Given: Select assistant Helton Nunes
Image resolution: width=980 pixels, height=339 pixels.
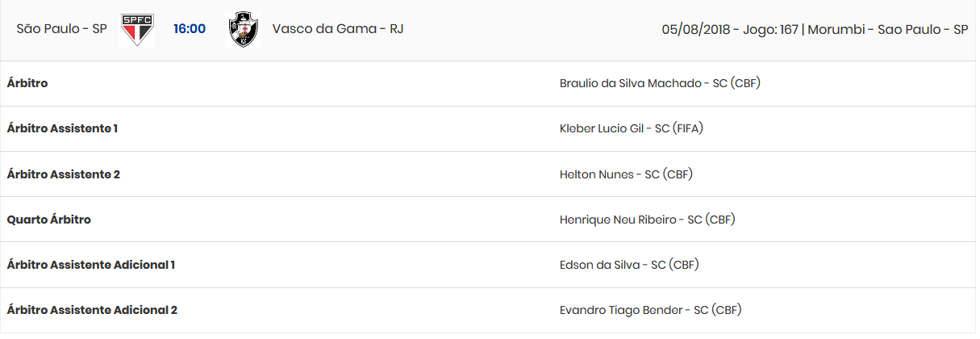Looking at the screenshot, I should [x=597, y=174].
